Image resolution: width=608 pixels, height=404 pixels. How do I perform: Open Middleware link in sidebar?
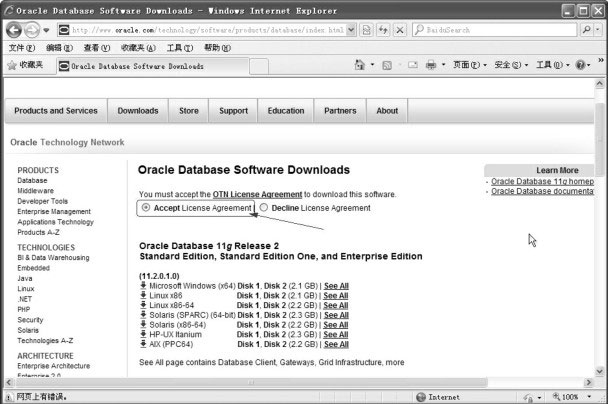point(36,191)
